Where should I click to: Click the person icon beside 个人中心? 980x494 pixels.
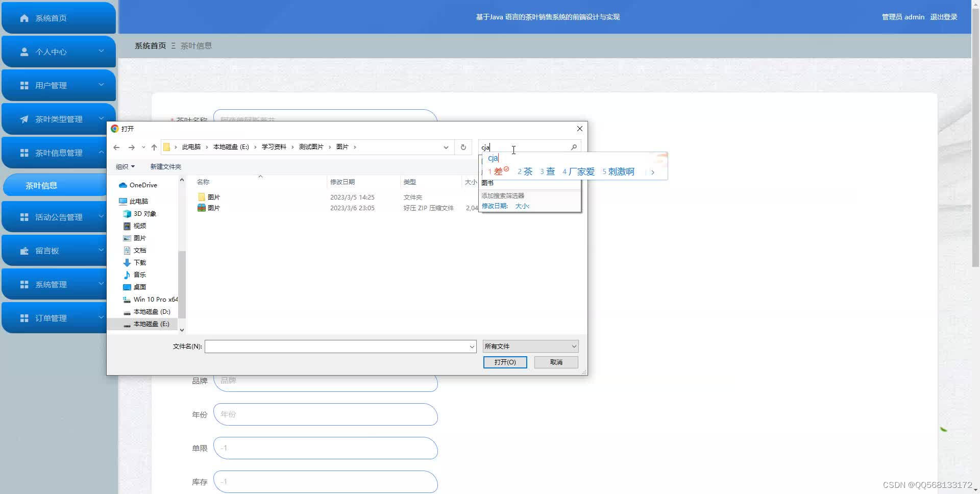(24, 52)
